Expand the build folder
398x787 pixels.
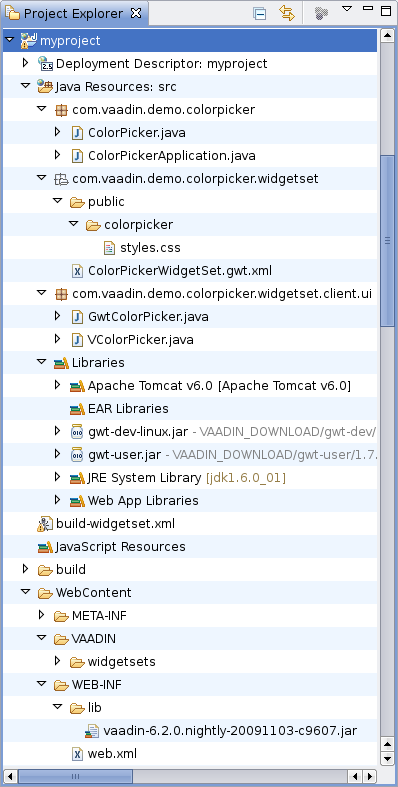[26, 569]
